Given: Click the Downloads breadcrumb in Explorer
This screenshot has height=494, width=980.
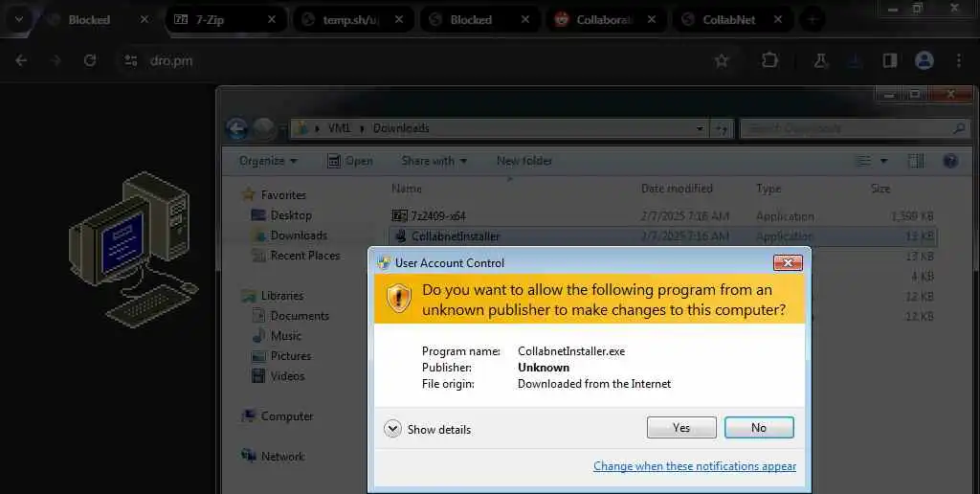Looking at the screenshot, I should [401, 128].
